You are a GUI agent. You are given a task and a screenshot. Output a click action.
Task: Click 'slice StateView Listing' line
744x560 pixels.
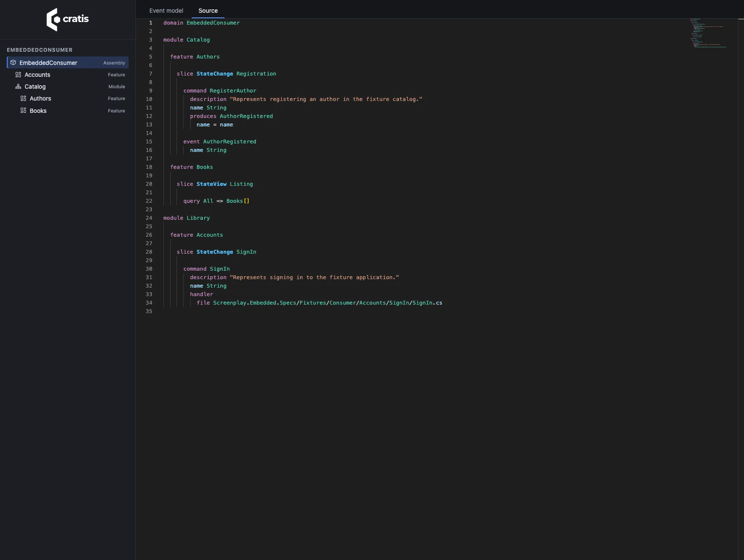click(215, 184)
